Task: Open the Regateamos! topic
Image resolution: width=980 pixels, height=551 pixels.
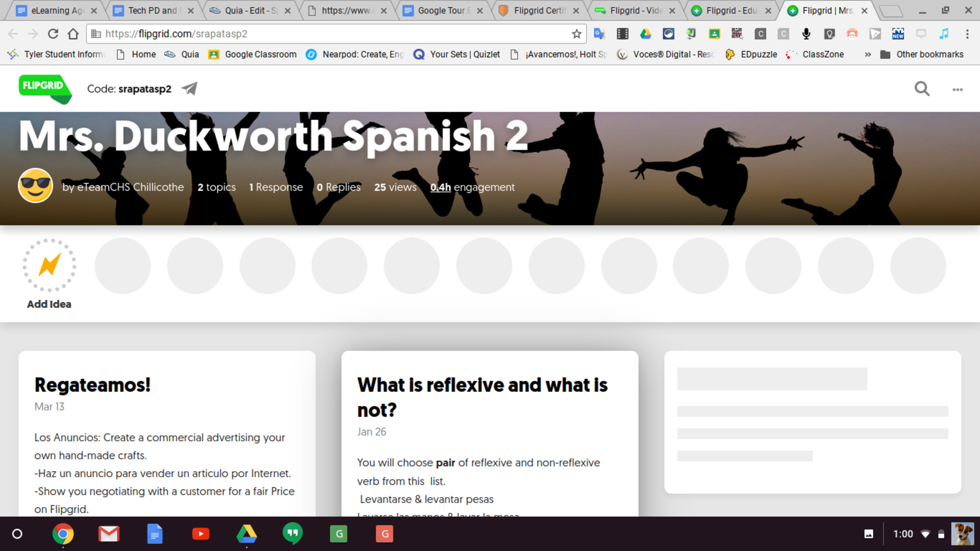Action: pos(92,385)
